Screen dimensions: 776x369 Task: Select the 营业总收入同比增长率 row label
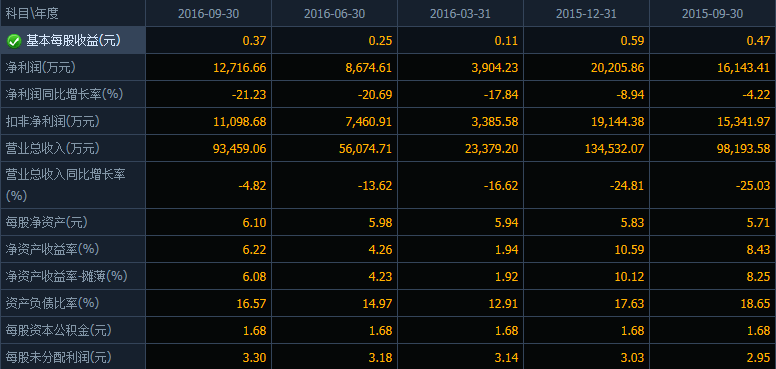pos(65,175)
